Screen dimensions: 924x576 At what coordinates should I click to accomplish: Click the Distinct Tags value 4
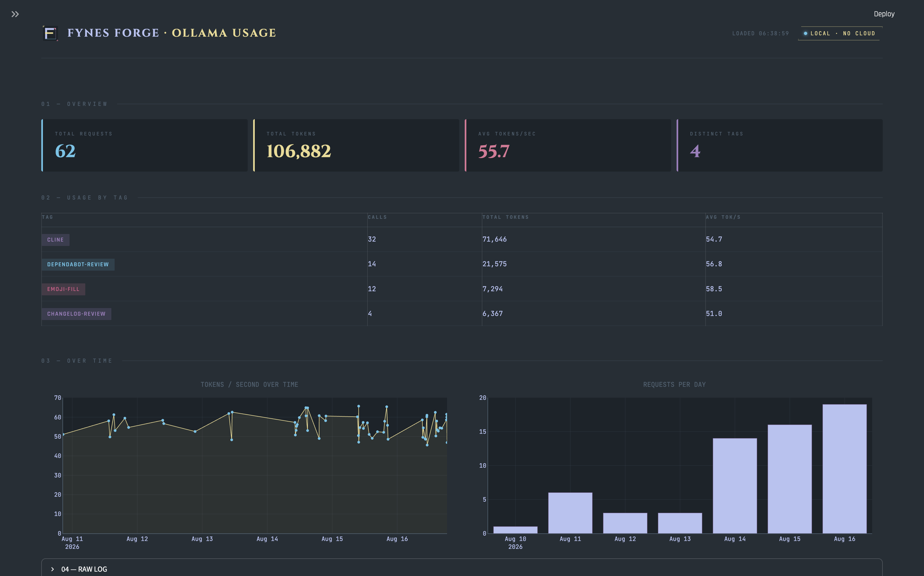coord(695,151)
